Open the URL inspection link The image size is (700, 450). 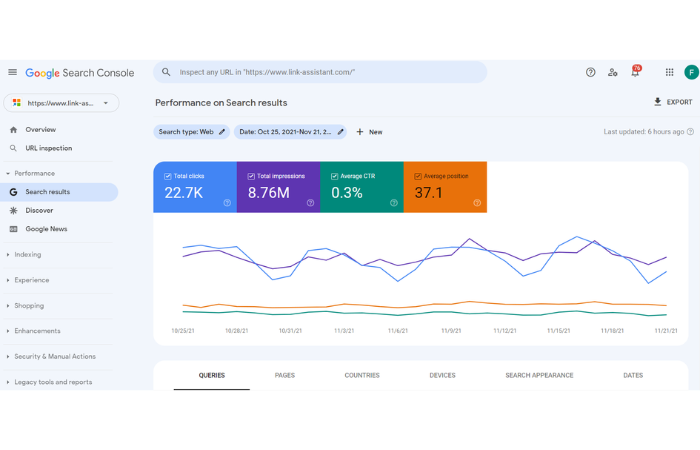(49, 148)
